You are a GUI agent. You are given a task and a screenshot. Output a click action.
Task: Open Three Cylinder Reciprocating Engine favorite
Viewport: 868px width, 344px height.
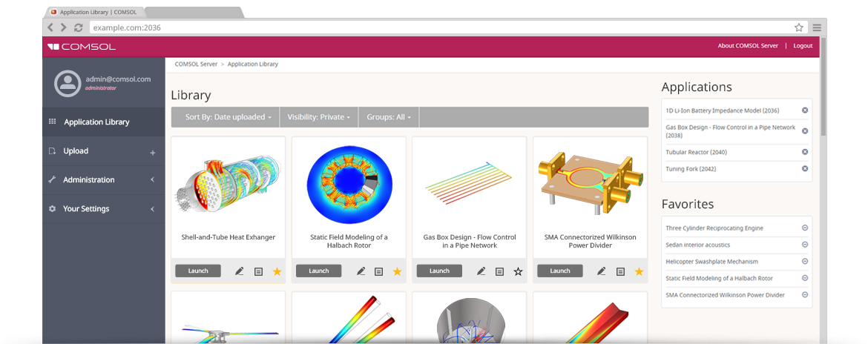coord(714,228)
